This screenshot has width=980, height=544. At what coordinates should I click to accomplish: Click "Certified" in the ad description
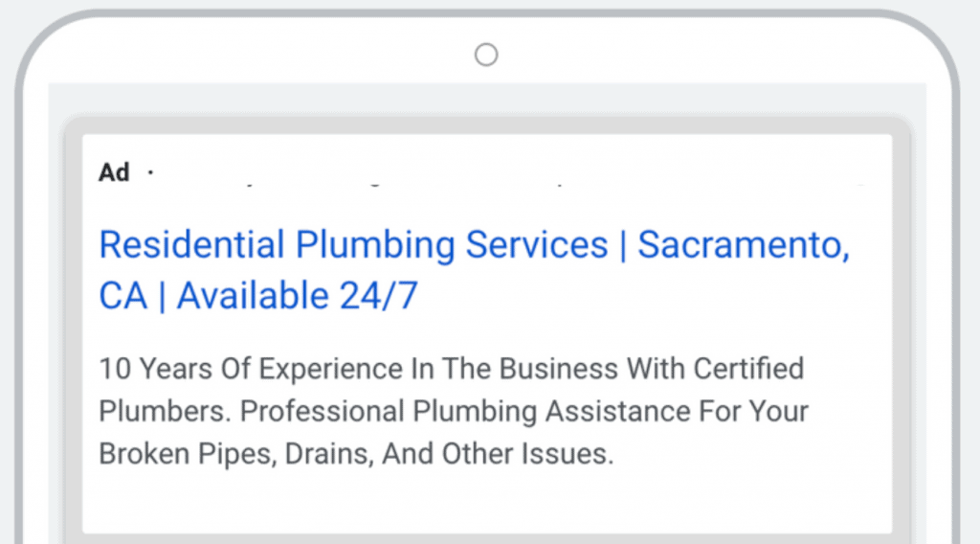747,369
